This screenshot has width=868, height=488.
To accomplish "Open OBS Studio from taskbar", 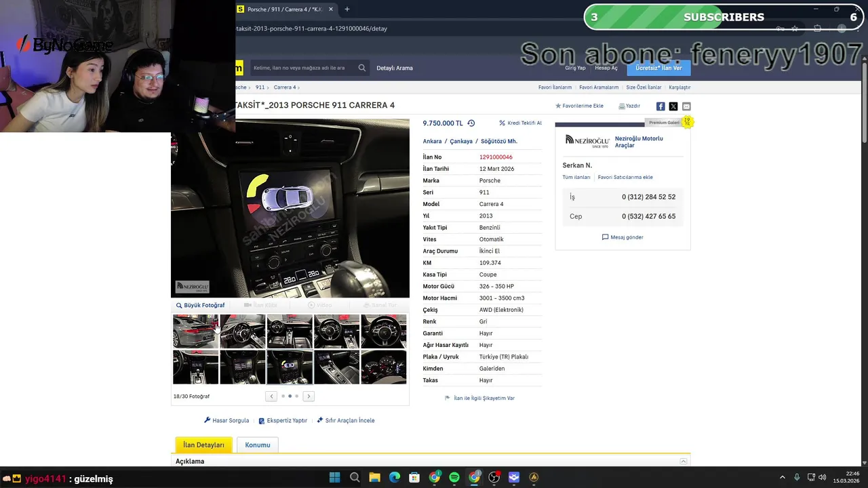I will coord(494,477).
